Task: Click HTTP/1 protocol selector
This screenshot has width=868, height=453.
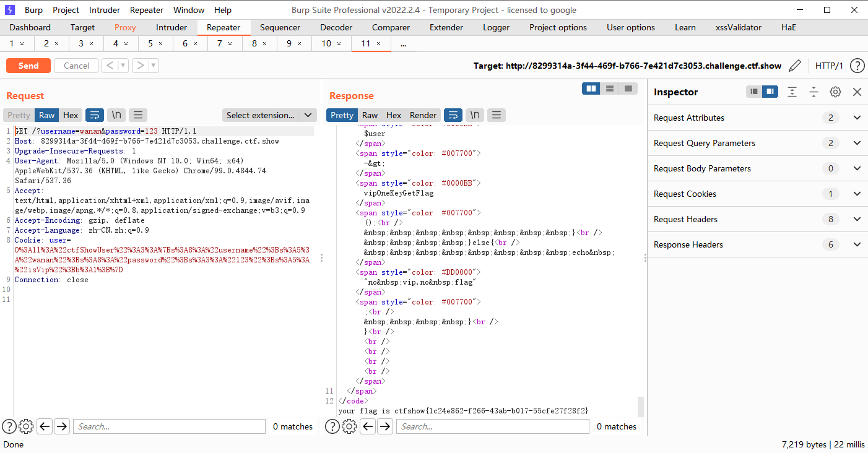Action: coord(829,66)
